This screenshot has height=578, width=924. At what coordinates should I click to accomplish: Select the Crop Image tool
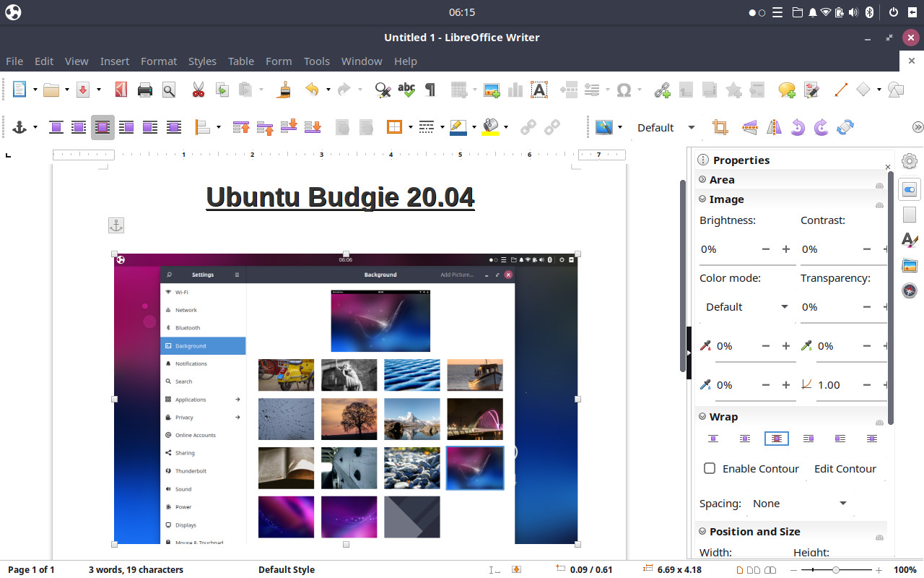(x=720, y=127)
